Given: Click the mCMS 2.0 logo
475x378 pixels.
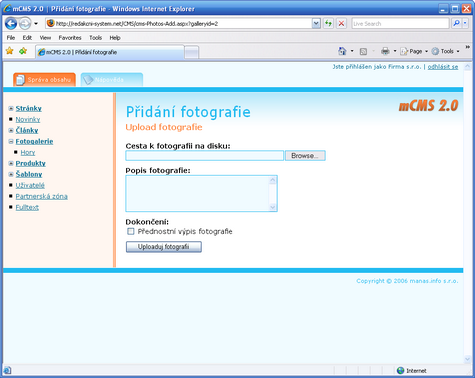Looking at the screenshot, I should pyautogui.click(x=428, y=106).
